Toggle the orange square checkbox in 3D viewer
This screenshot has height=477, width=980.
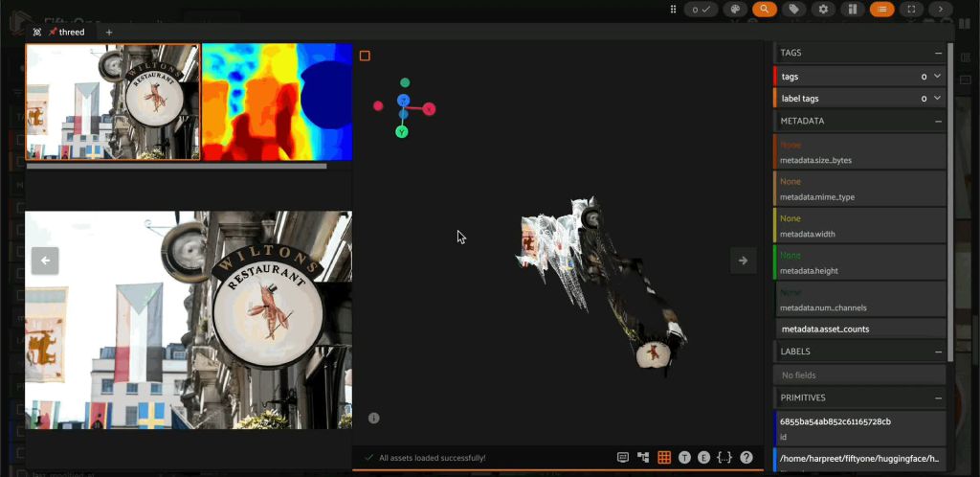click(x=365, y=56)
